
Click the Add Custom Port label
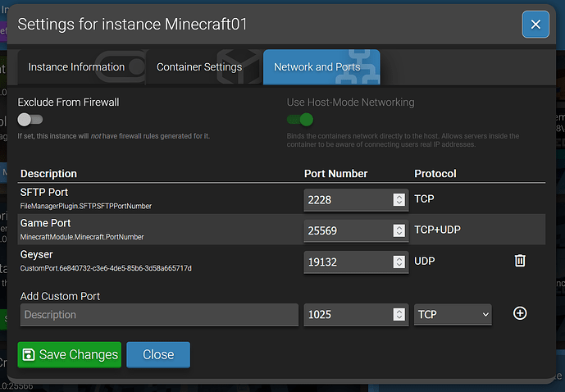60,296
